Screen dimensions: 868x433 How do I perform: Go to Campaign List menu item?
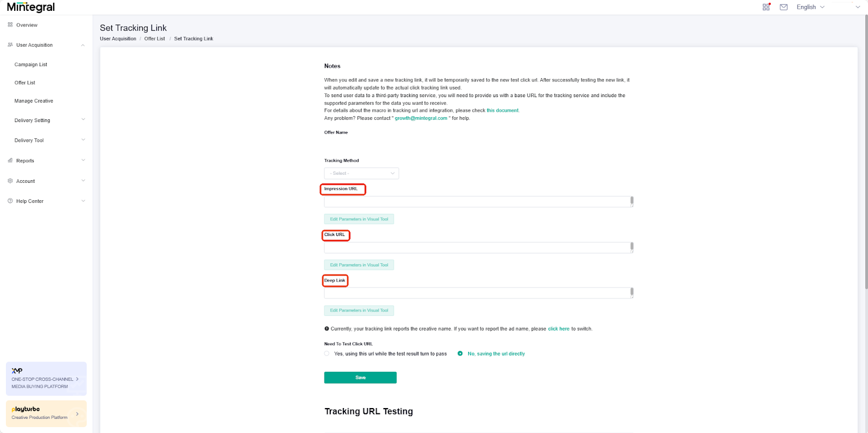coord(31,65)
